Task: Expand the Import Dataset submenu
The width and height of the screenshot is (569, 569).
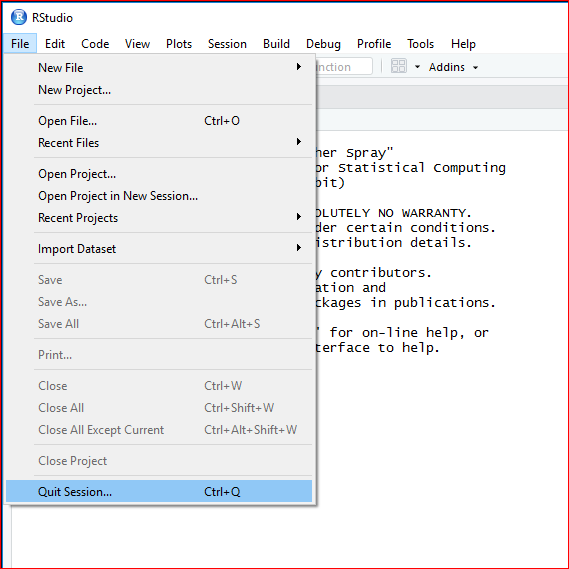Action: (159, 249)
